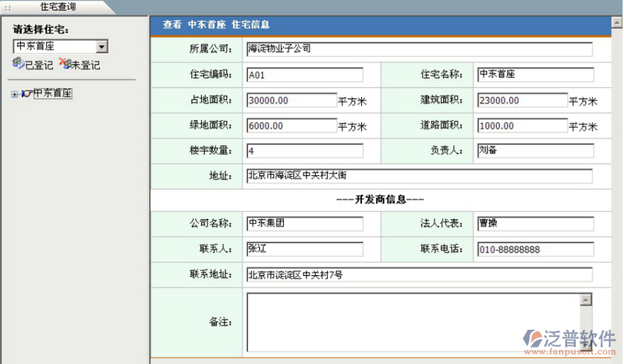Open the 请选择住宅 dropdown arrow
Image resolution: width=624 pixels, height=364 pixels.
pos(101,47)
